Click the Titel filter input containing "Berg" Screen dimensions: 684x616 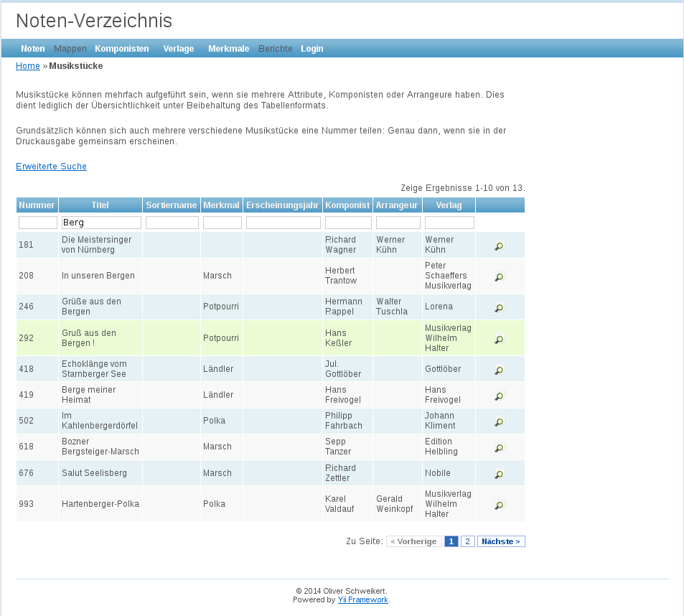[101, 222]
